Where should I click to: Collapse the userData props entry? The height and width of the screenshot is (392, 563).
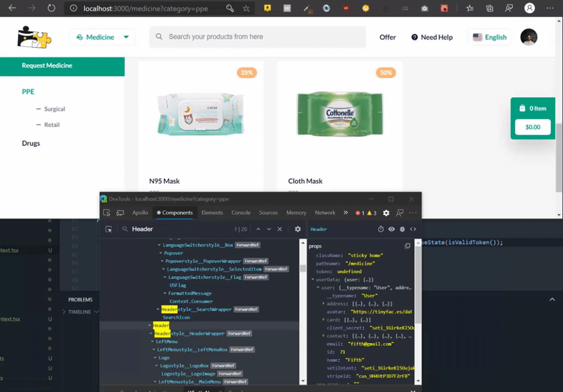(312, 279)
